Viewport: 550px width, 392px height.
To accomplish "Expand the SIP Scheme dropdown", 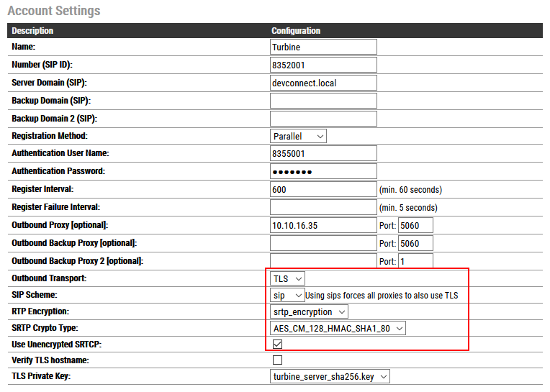I will [286, 295].
